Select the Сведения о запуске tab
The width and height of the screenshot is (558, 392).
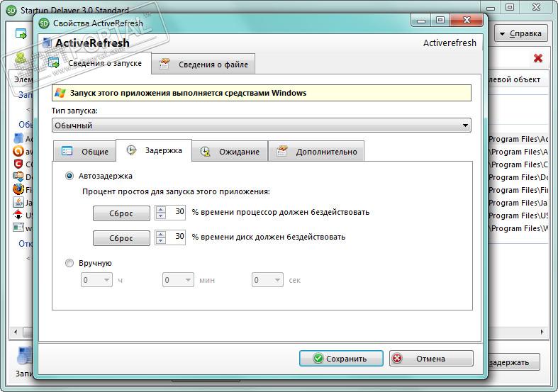point(94,63)
